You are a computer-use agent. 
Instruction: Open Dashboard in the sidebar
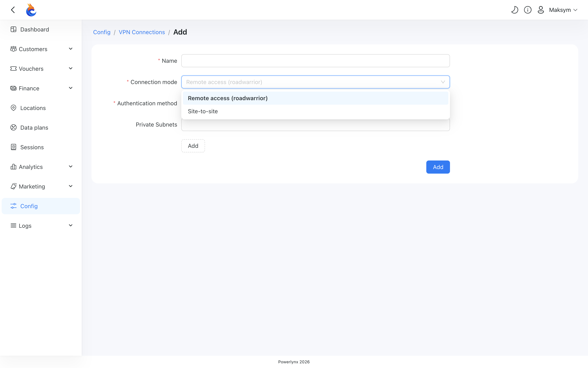[41, 29]
